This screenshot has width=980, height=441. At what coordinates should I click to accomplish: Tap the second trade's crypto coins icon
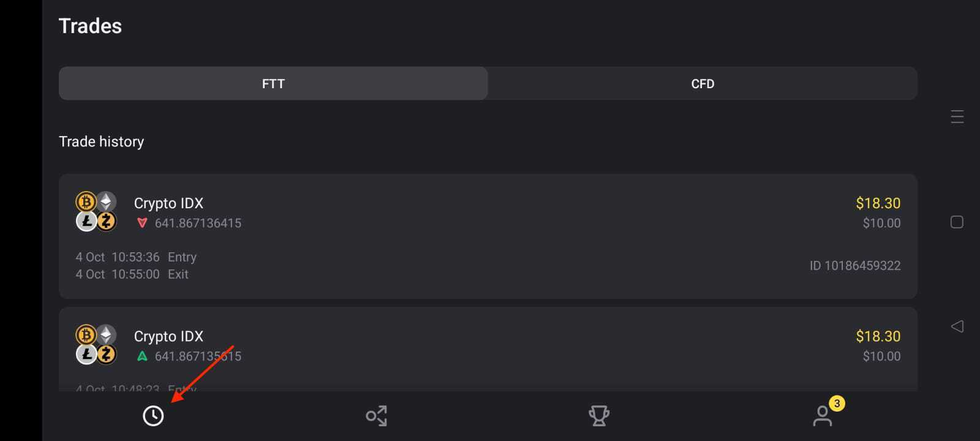pyautogui.click(x=96, y=344)
